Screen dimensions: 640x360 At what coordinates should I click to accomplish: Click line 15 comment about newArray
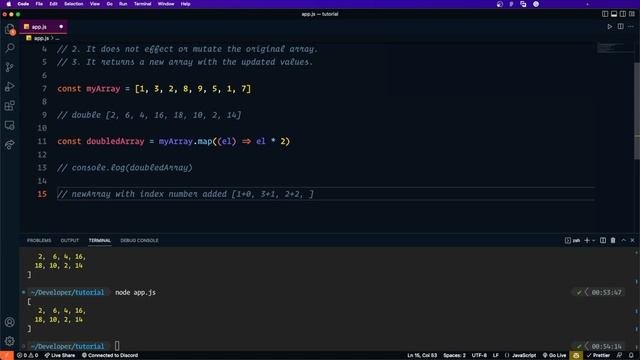click(185, 194)
